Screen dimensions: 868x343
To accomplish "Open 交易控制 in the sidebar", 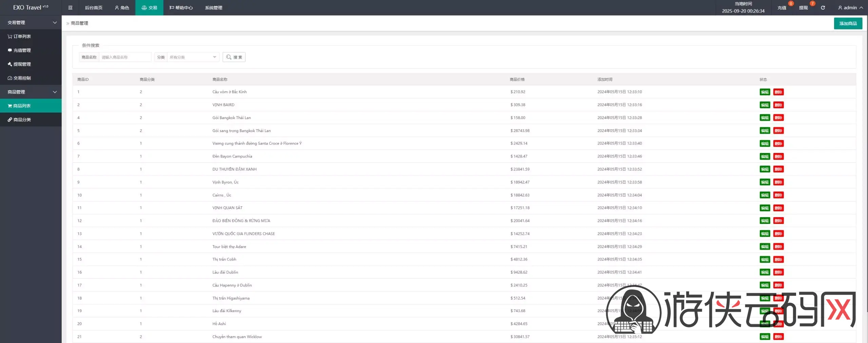I will [31, 78].
